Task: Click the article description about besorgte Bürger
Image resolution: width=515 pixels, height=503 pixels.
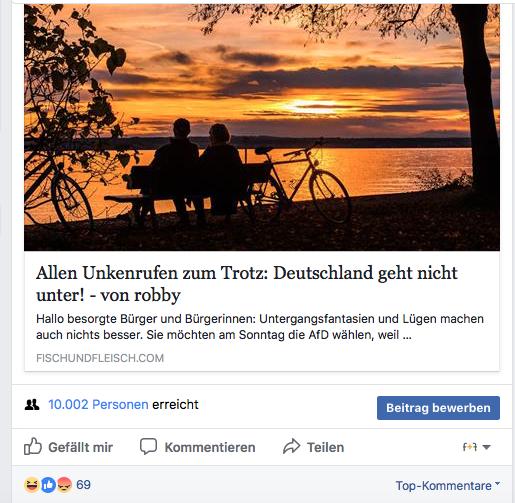Action: [260, 327]
